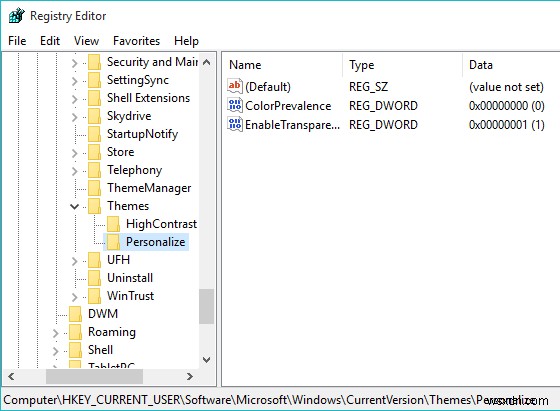The height and width of the screenshot is (411, 560).
Task: Click the tree pane vertical scrollbar thumb
Action: [206, 306]
